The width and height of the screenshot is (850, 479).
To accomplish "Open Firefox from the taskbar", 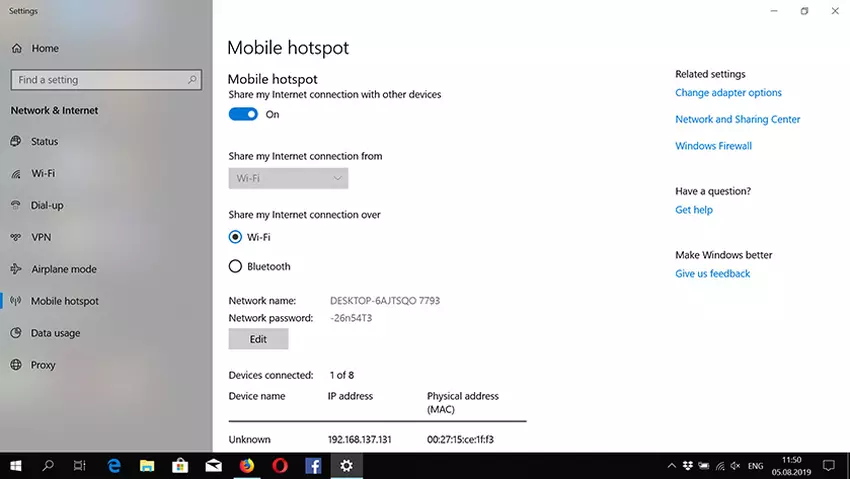I will click(x=246, y=465).
